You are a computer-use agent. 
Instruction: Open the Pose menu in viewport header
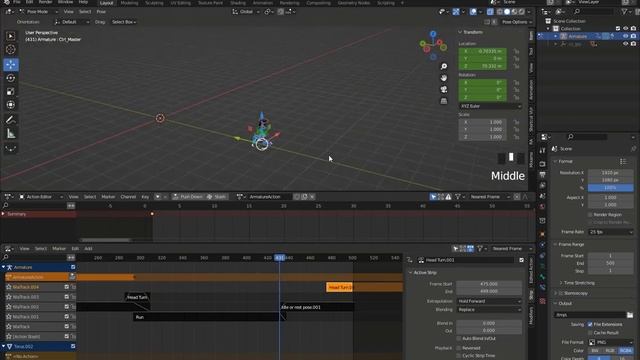coord(101,12)
